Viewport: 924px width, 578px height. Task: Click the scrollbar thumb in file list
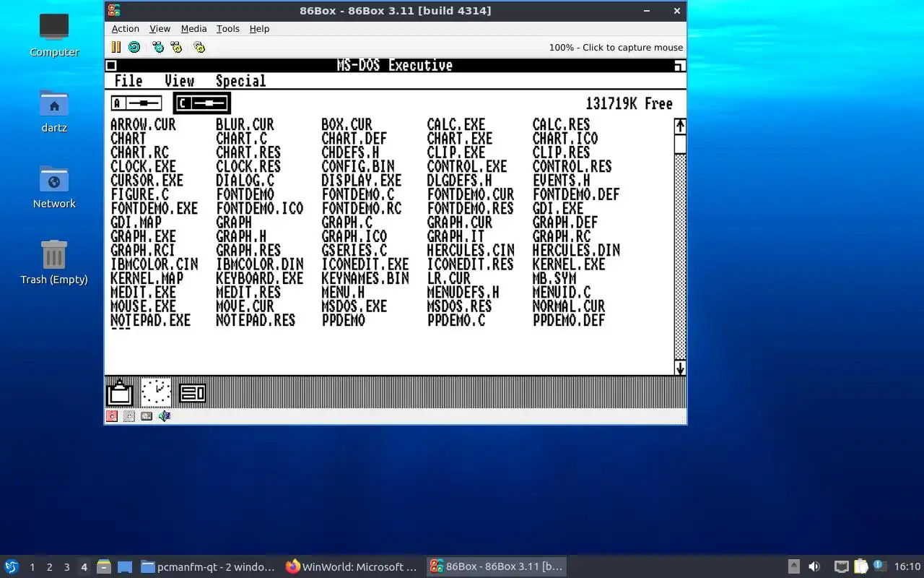click(x=680, y=144)
